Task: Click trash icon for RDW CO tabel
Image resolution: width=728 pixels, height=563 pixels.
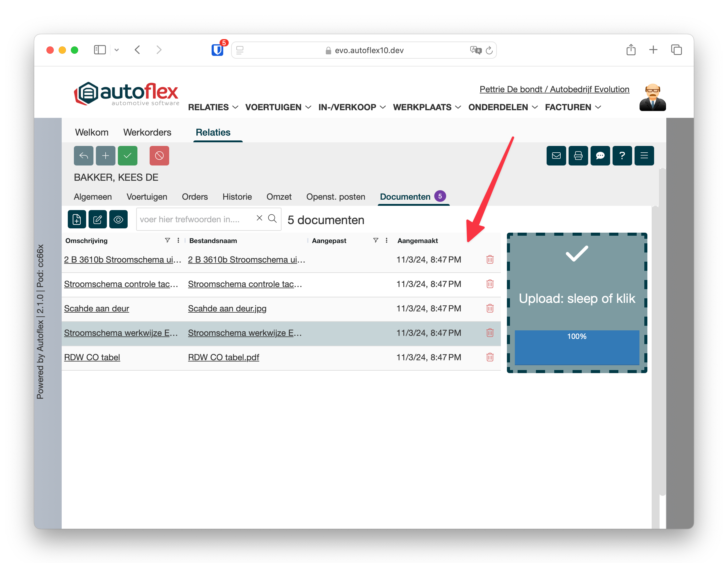Action: coord(490,357)
